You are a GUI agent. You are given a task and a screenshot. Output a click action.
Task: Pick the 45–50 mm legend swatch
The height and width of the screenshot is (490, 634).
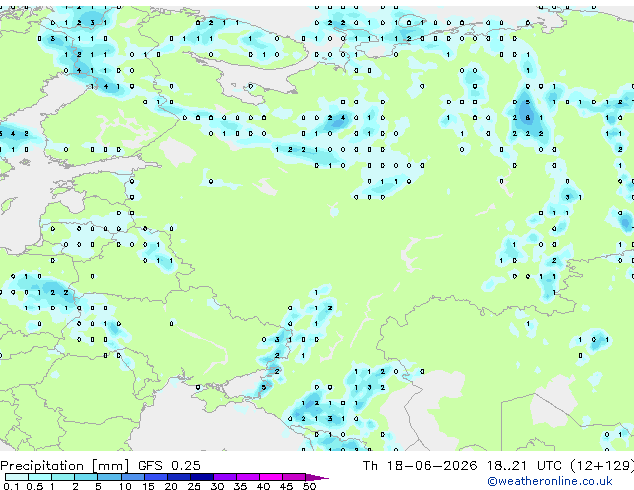point(294,477)
